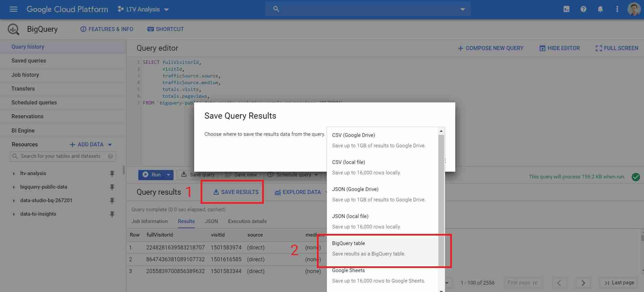Click the help icon inside the resource search
This screenshot has height=292, width=644.
coord(110,156)
